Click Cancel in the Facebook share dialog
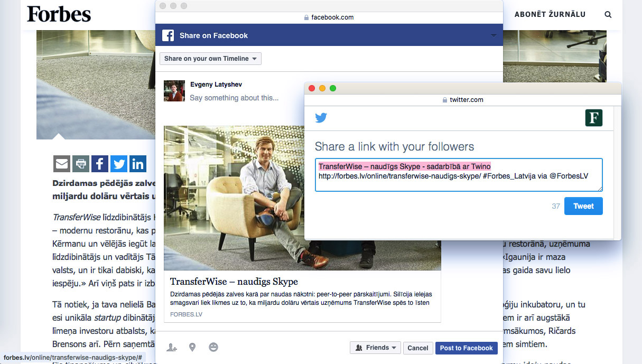 418,348
